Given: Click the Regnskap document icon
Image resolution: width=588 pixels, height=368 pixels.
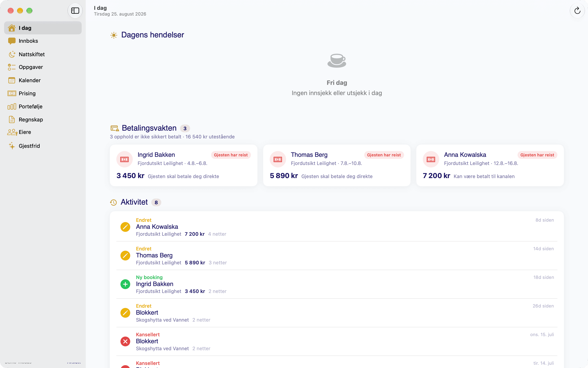Looking at the screenshot, I should pos(12,120).
